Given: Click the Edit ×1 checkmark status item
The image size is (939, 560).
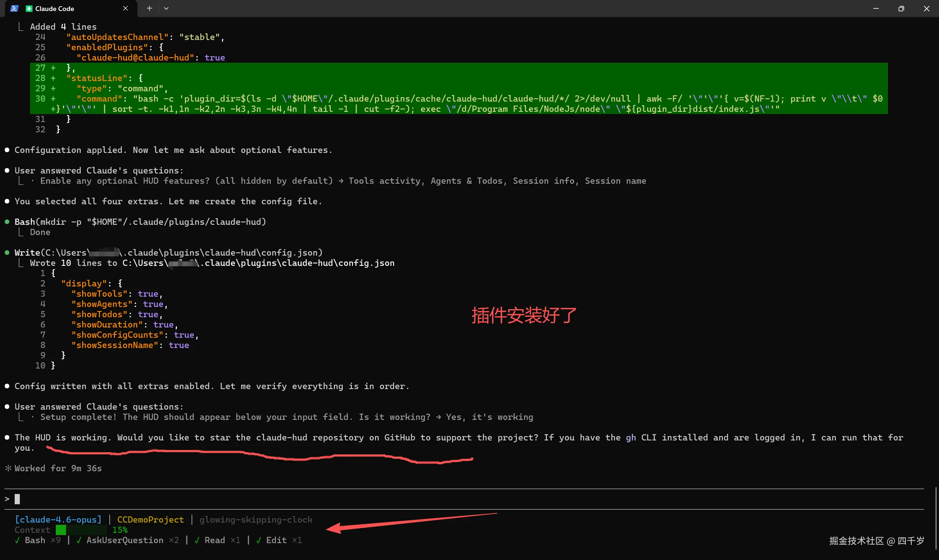Looking at the screenshot, I should 259,540.
